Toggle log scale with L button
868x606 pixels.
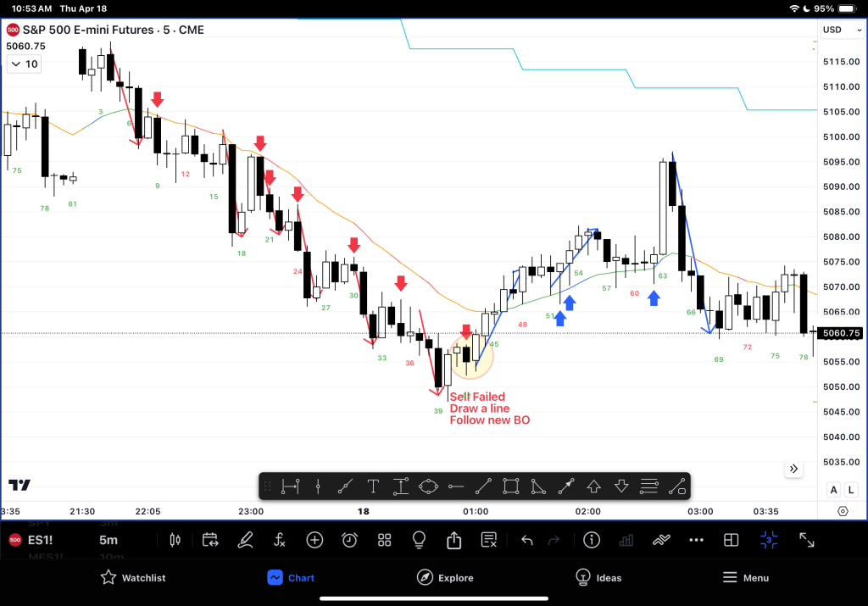click(x=849, y=490)
